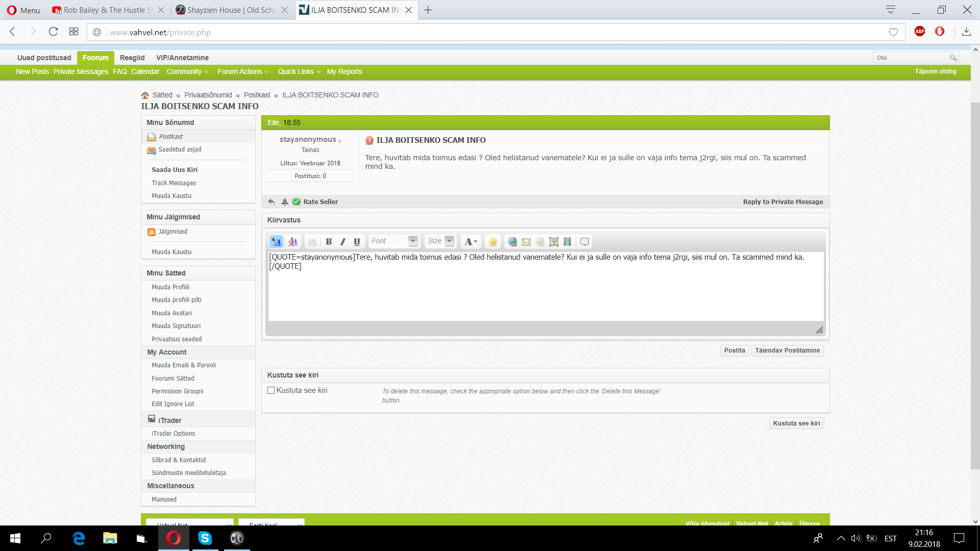Open the smilies picker
The height and width of the screenshot is (551, 980).
(x=493, y=241)
